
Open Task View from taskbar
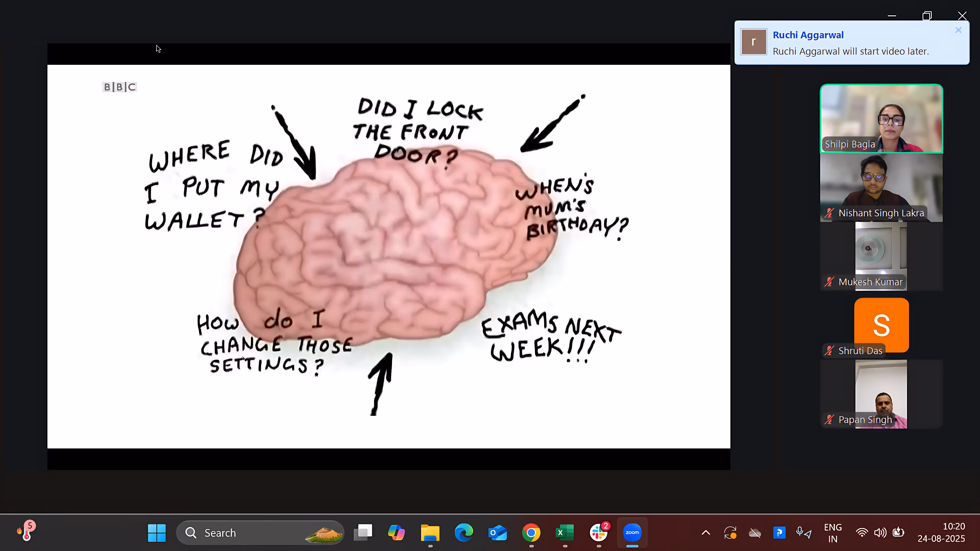[x=363, y=533]
